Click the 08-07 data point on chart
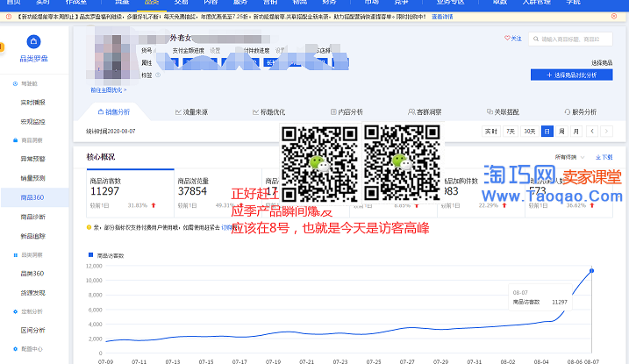The height and width of the screenshot is (364, 629). (591, 271)
